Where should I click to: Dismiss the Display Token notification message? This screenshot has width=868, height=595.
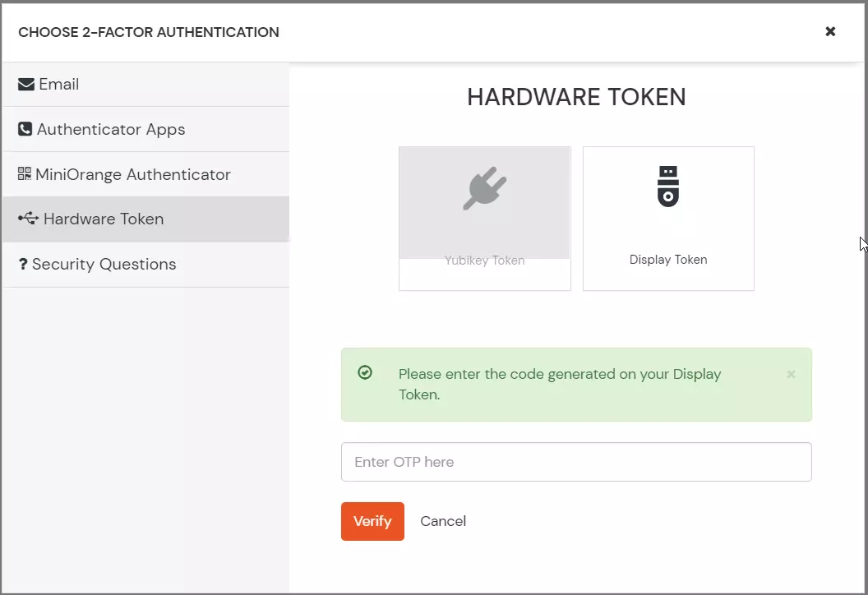pos(791,374)
